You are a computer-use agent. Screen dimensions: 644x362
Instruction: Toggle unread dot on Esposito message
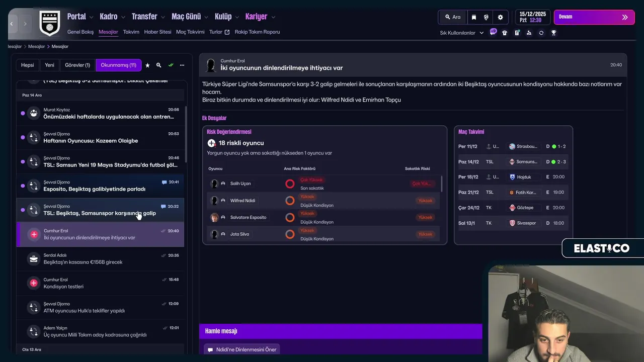pyautogui.click(x=23, y=186)
